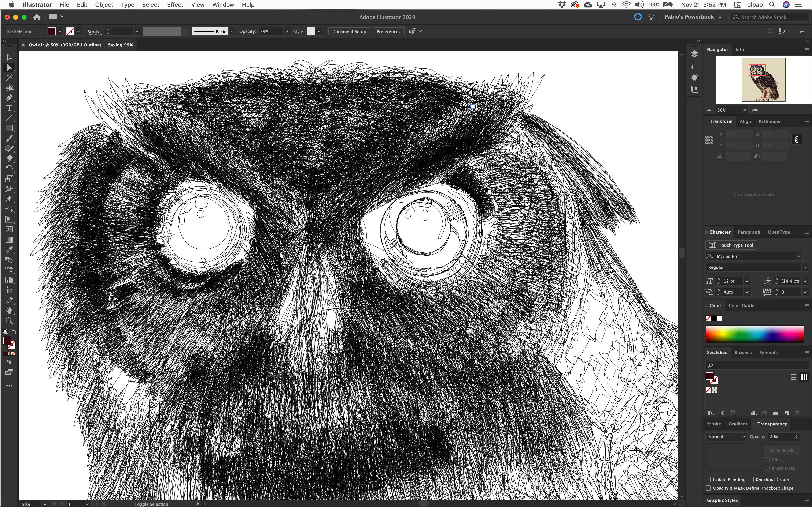
Task: Switch to the Pathfinder tab
Action: [x=769, y=121]
